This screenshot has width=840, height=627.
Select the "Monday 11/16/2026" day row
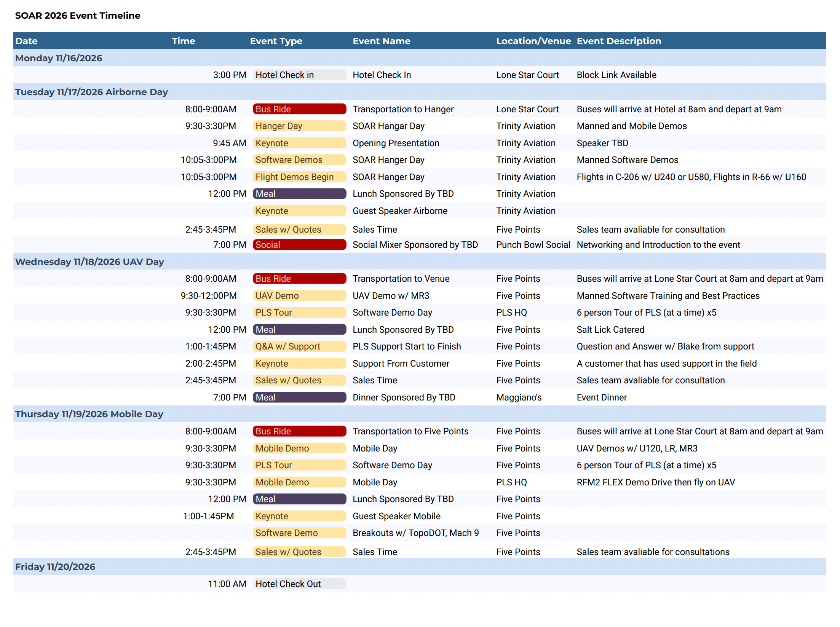tap(420, 58)
